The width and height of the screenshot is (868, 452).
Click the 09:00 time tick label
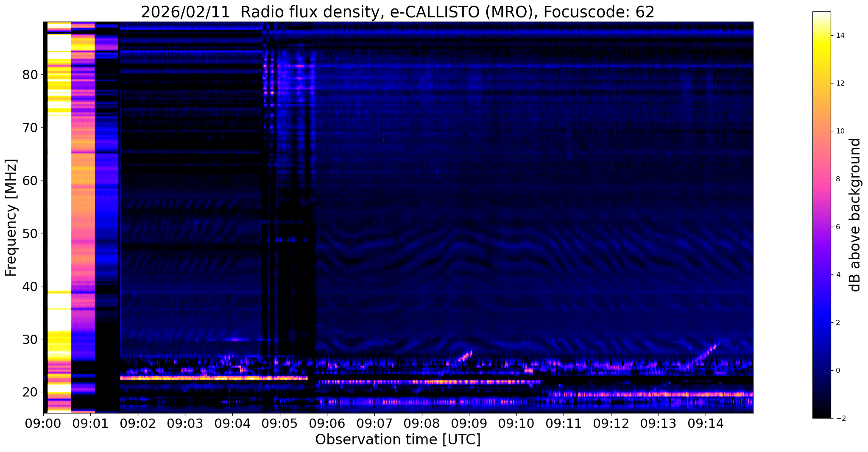[x=43, y=423]
